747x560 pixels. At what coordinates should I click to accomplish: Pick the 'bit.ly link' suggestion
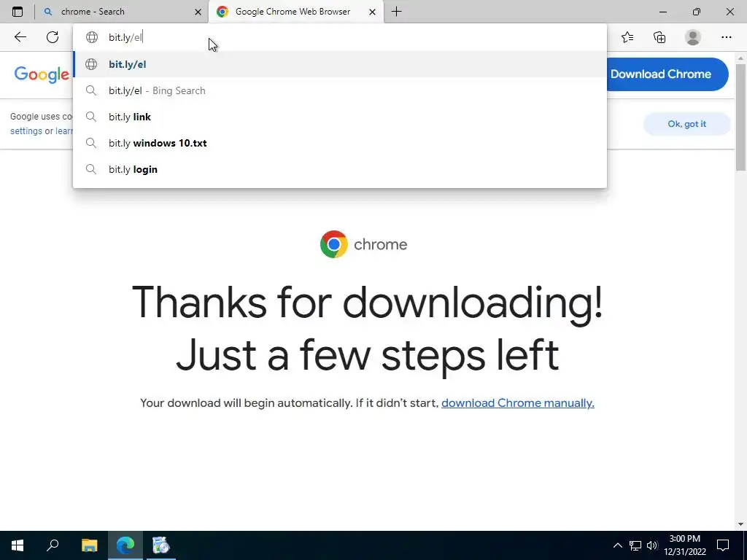(x=340, y=117)
